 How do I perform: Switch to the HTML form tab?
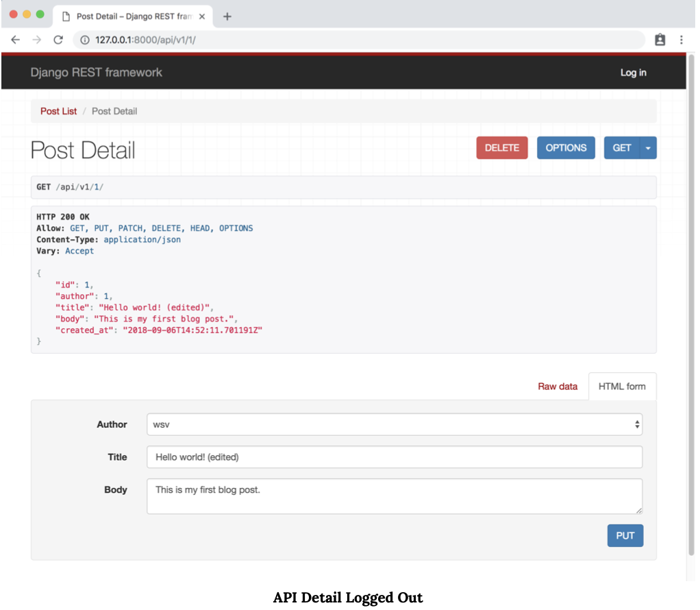(622, 387)
